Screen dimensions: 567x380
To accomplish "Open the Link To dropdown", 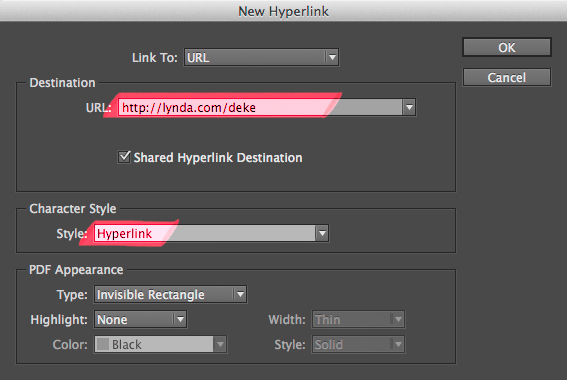I will [x=261, y=57].
